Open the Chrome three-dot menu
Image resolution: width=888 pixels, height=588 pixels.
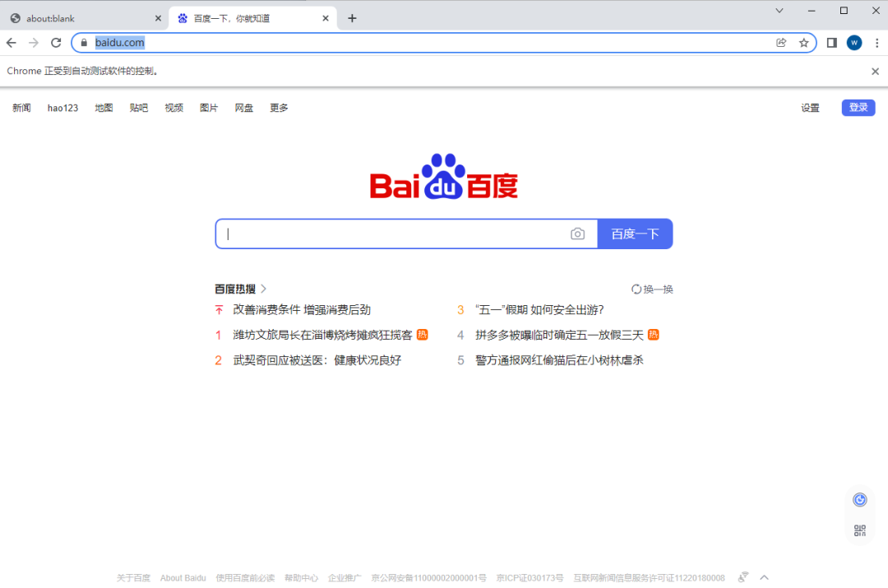pyautogui.click(x=876, y=43)
